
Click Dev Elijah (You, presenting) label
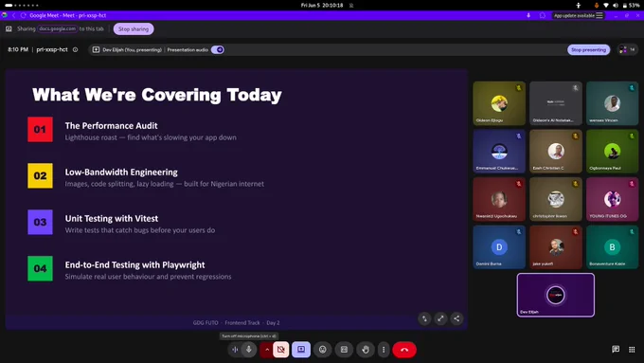133,49
